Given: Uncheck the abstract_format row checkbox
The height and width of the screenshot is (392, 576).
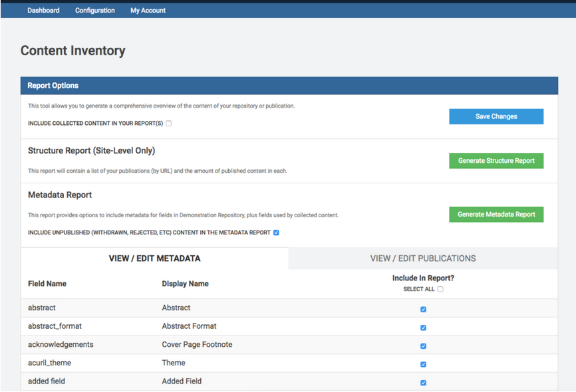Looking at the screenshot, I should pos(423,328).
